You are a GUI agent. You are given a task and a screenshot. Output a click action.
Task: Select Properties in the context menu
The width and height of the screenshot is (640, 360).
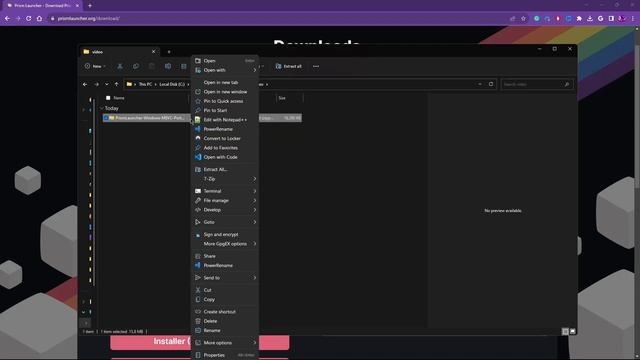(x=225, y=355)
